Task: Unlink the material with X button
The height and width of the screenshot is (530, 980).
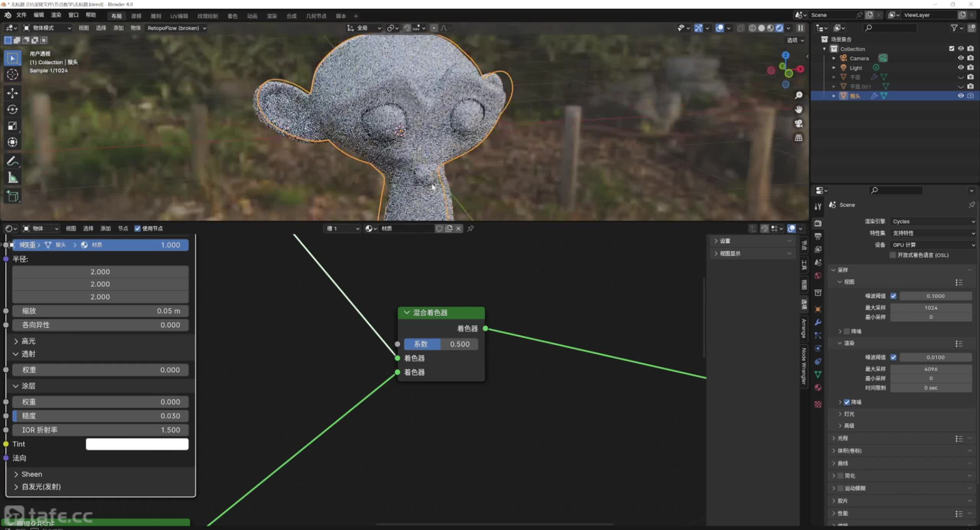Action: point(458,228)
